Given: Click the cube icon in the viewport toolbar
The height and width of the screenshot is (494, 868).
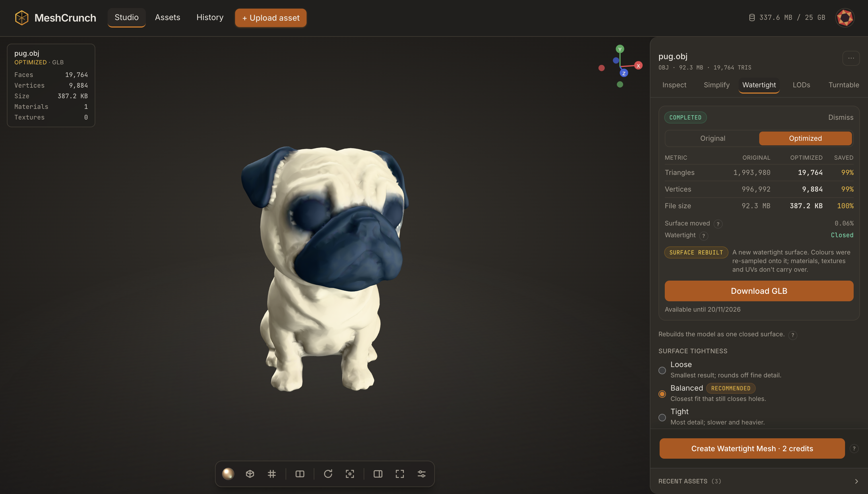Looking at the screenshot, I should [250, 474].
